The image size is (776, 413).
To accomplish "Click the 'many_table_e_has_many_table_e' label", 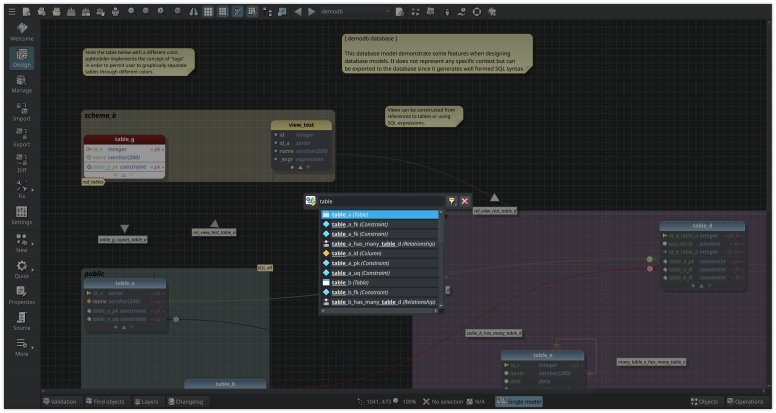I will (651, 362).
